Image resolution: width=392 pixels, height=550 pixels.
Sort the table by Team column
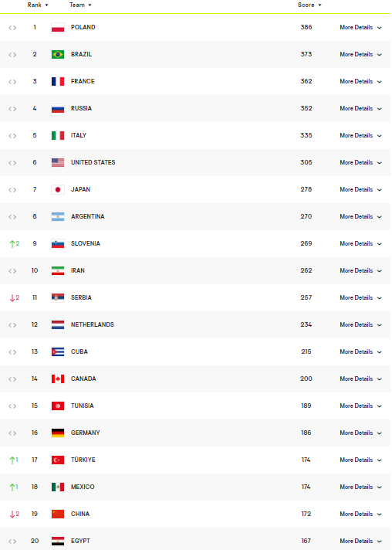[x=80, y=5]
